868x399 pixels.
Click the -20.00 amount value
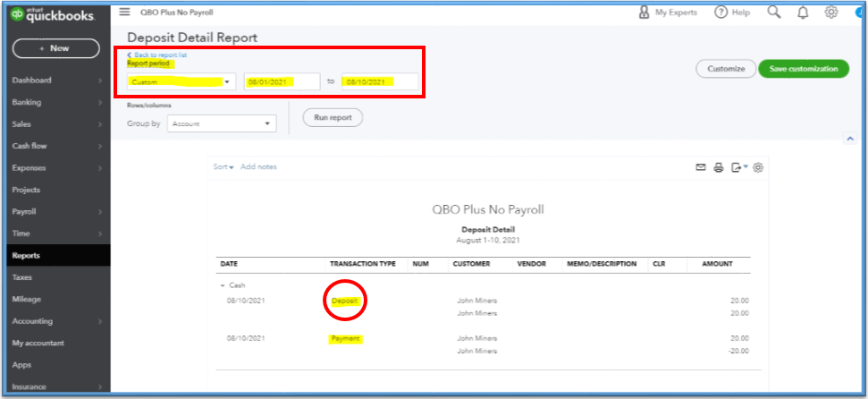point(737,351)
